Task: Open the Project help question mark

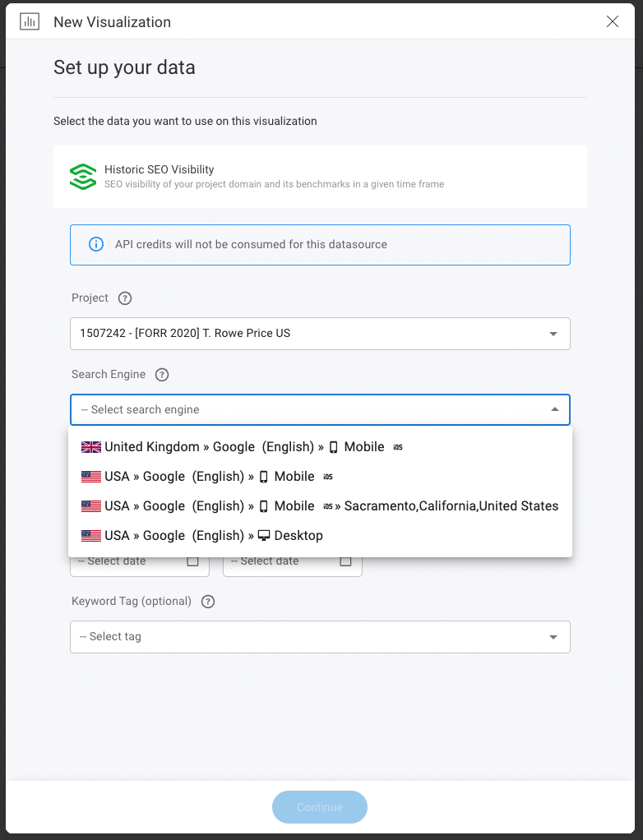Action: [125, 298]
